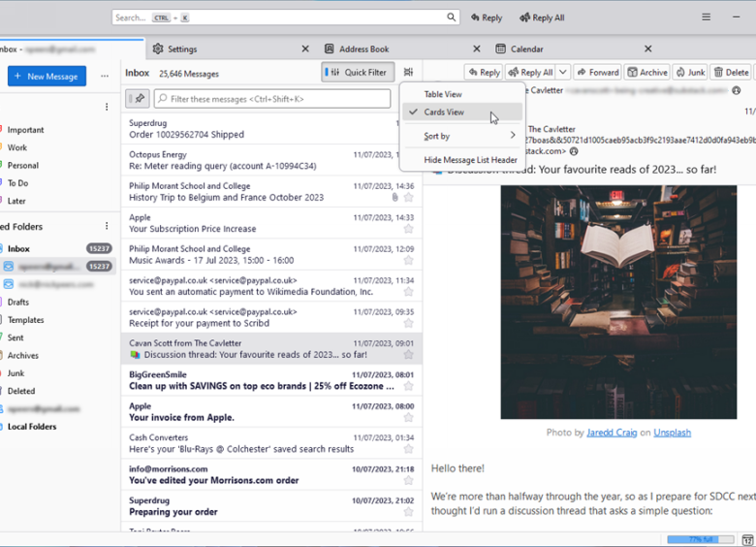This screenshot has height=547, width=756.
Task: Toggle the Quick Filter bar
Action: (x=356, y=73)
